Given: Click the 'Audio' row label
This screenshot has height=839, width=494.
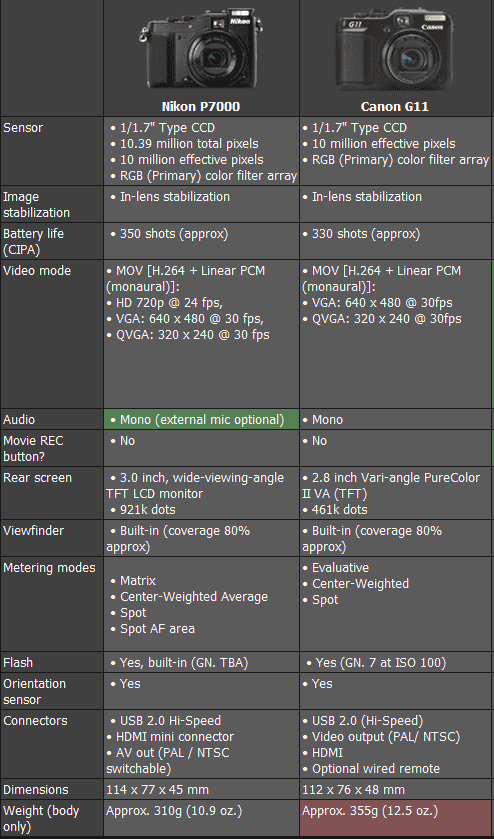Looking at the screenshot, I should click(x=19, y=420).
